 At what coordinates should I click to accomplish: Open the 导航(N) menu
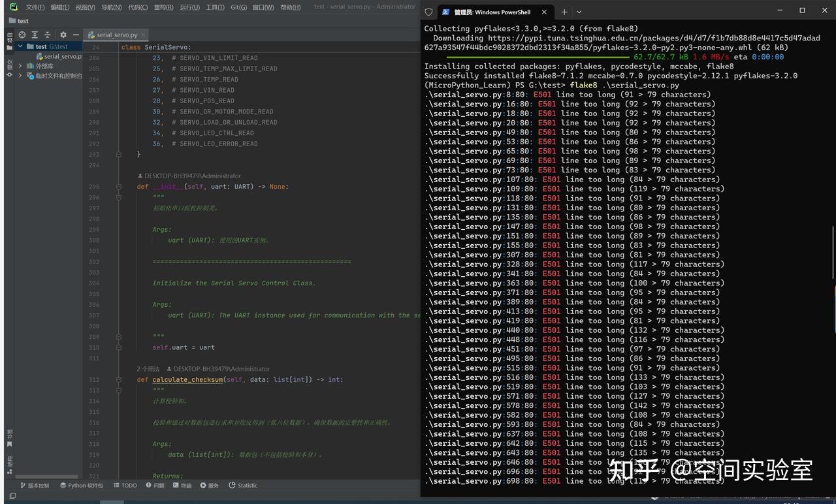(x=112, y=7)
